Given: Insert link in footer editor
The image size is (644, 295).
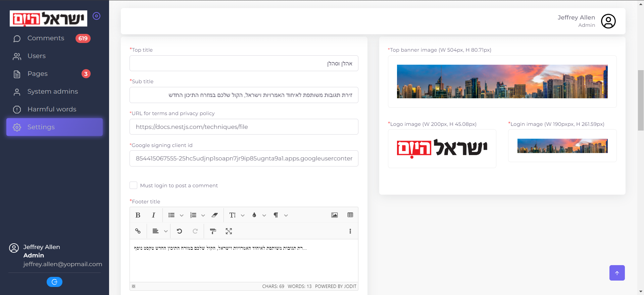Looking at the screenshot, I should 138,231.
